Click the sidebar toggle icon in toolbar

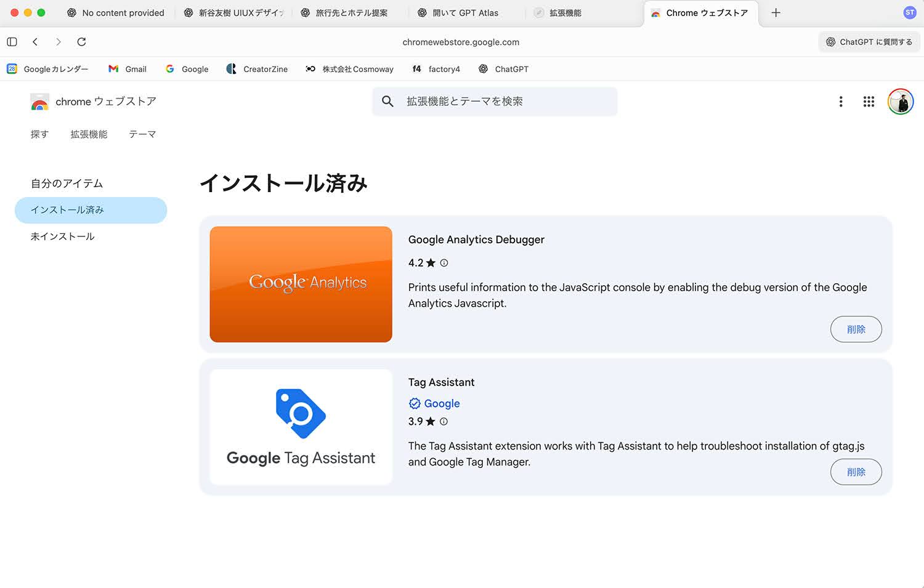(x=12, y=42)
